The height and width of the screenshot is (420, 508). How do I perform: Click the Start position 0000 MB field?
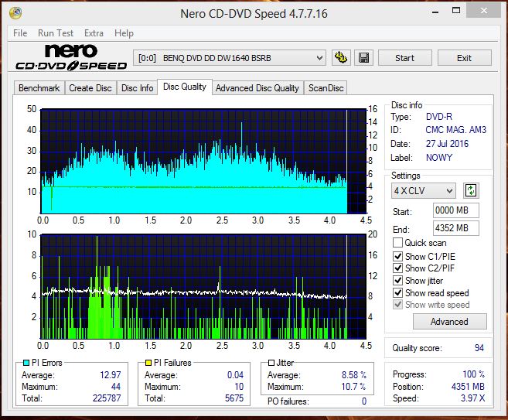pyautogui.click(x=455, y=210)
